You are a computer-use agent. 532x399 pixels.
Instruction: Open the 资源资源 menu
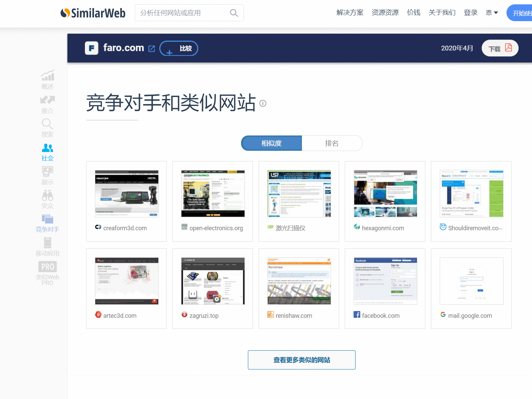point(385,13)
